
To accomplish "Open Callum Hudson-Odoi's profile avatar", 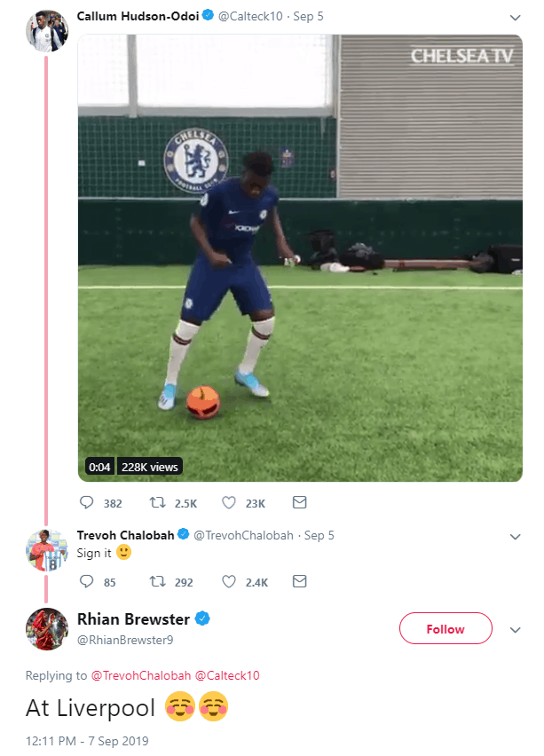I will pyautogui.click(x=46, y=31).
